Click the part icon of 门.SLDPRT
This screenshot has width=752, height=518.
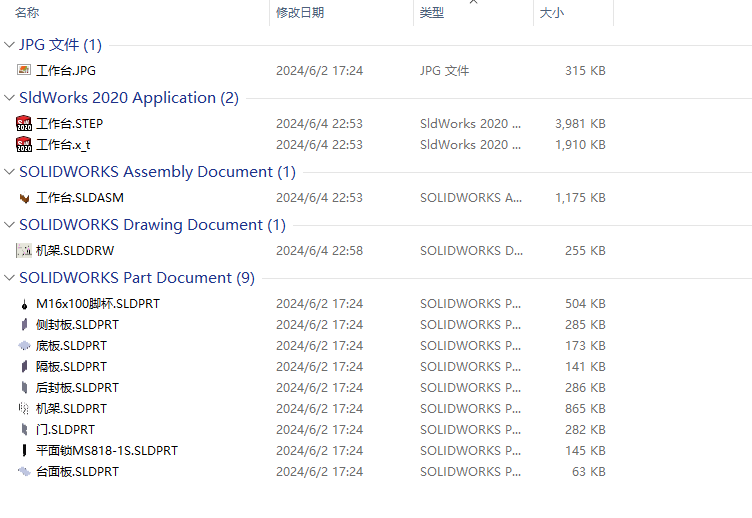(x=24, y=429)
